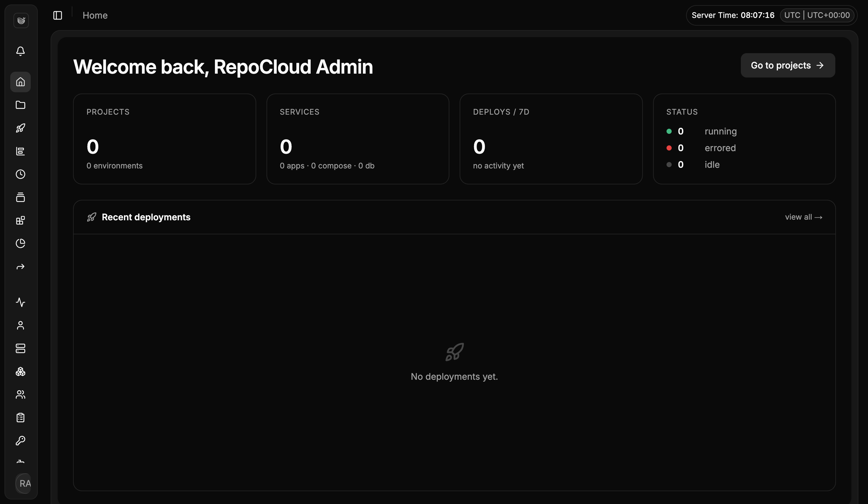The width and height of the screenshot is (868, 504).
Task: Click the No deployments yet message
Action: pyautogui.click(x=454, y=377)
